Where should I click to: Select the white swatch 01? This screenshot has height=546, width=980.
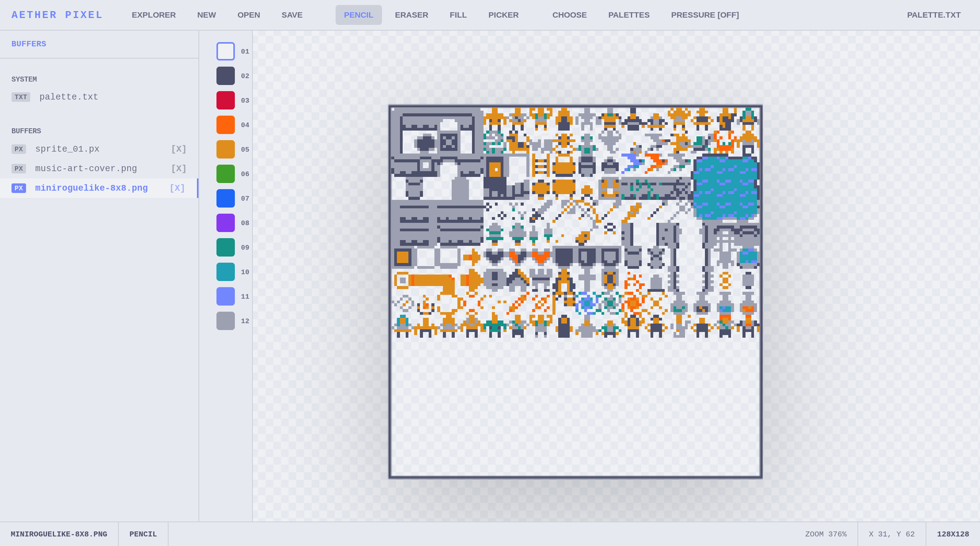coord(225,51)
